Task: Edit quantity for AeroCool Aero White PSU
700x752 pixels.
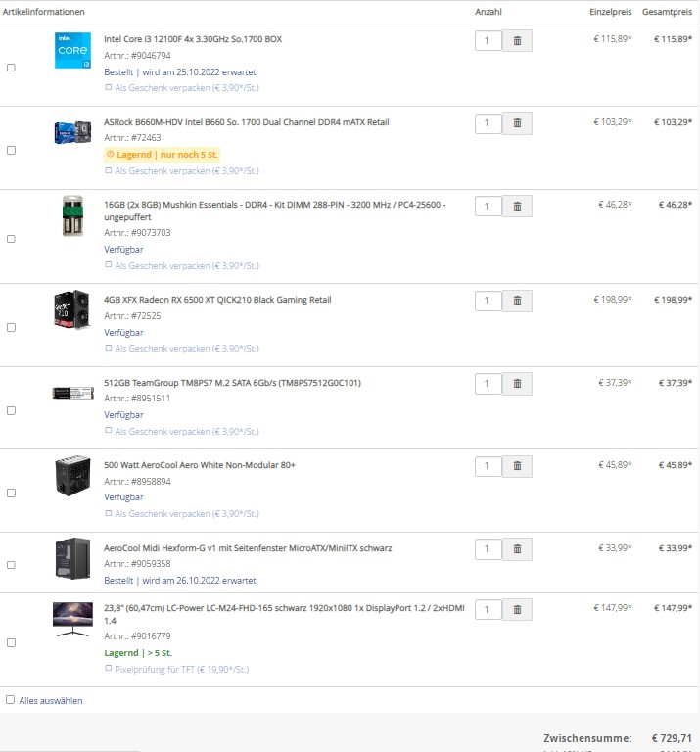Action: 489,466
